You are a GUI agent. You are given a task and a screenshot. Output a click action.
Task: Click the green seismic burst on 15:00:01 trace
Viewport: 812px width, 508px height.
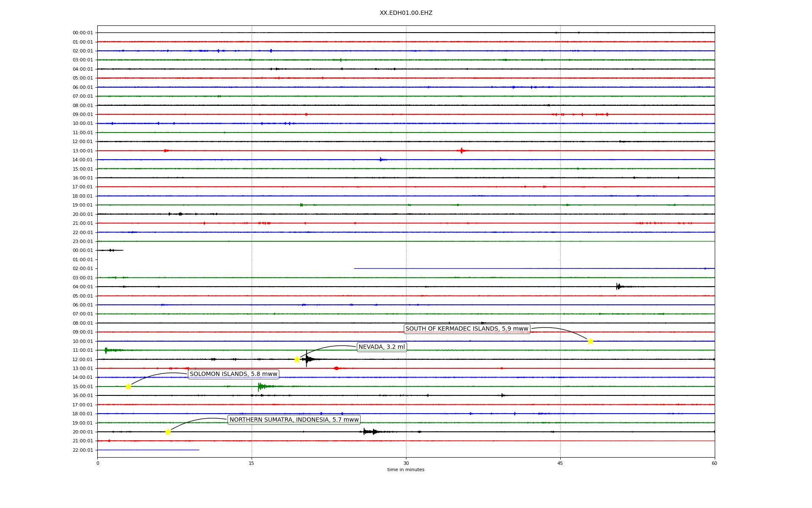261,386
